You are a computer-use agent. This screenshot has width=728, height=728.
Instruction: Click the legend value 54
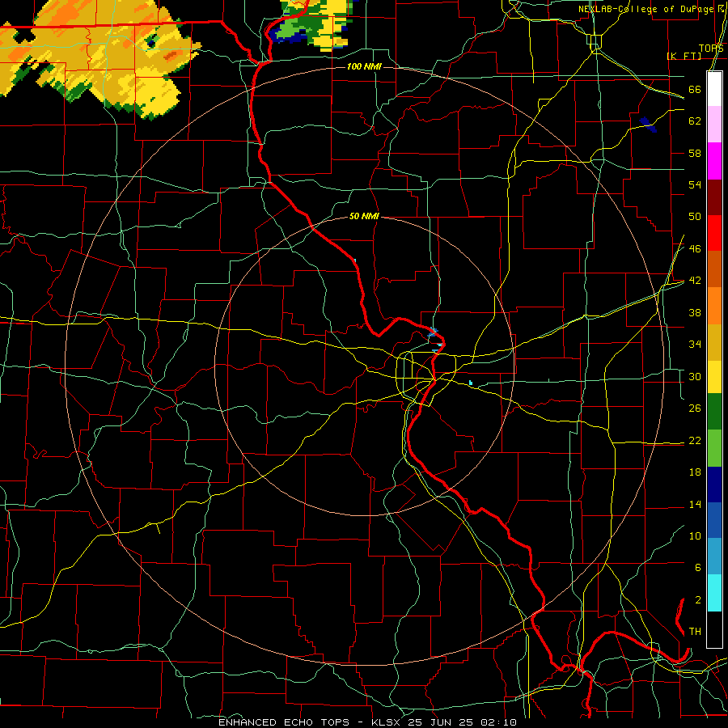click(x=695, y=184)
